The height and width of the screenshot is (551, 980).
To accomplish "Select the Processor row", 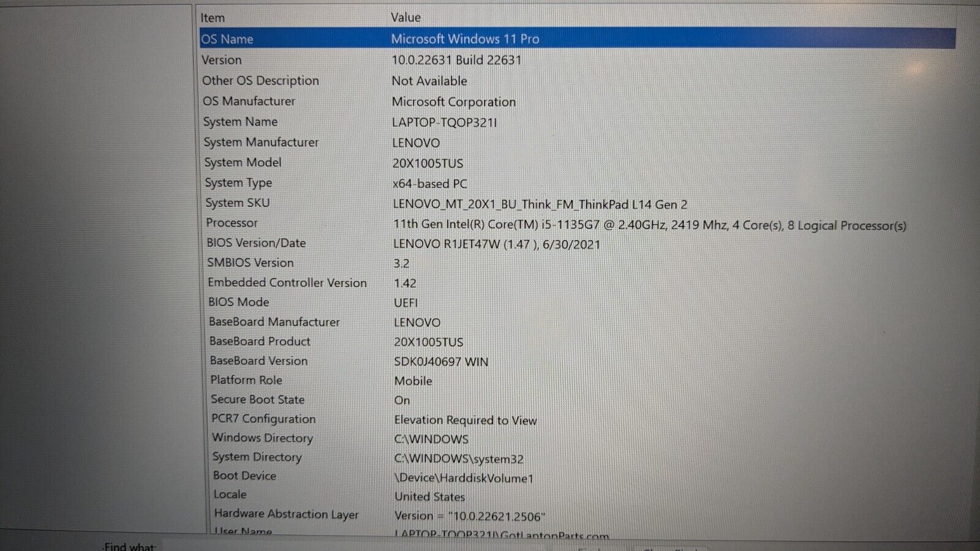I will [x=232, y=223].
